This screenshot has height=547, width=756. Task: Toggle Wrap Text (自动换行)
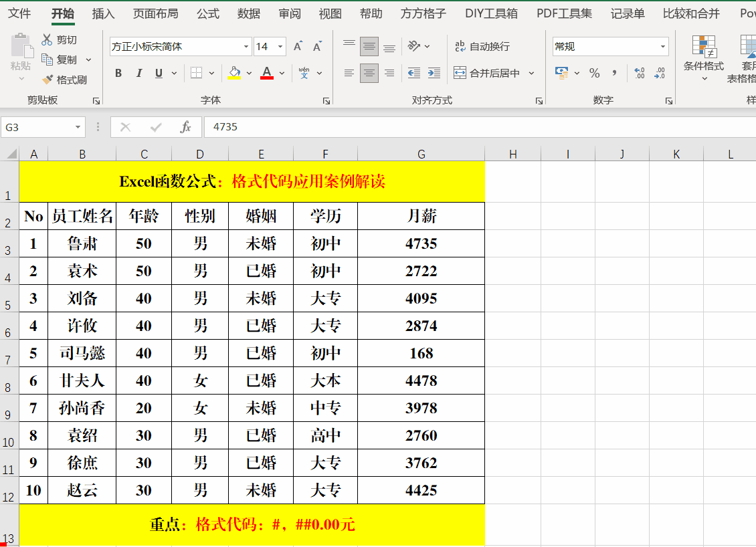(482, 46)
